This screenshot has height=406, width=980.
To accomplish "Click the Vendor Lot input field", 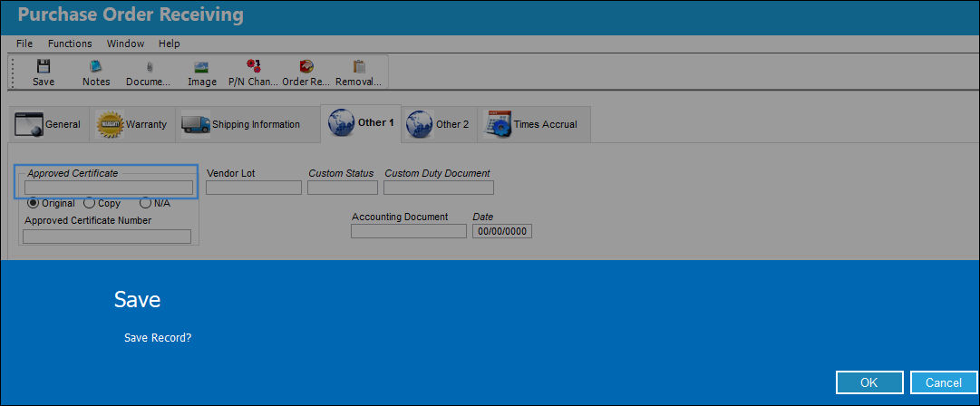I will 254,188.
